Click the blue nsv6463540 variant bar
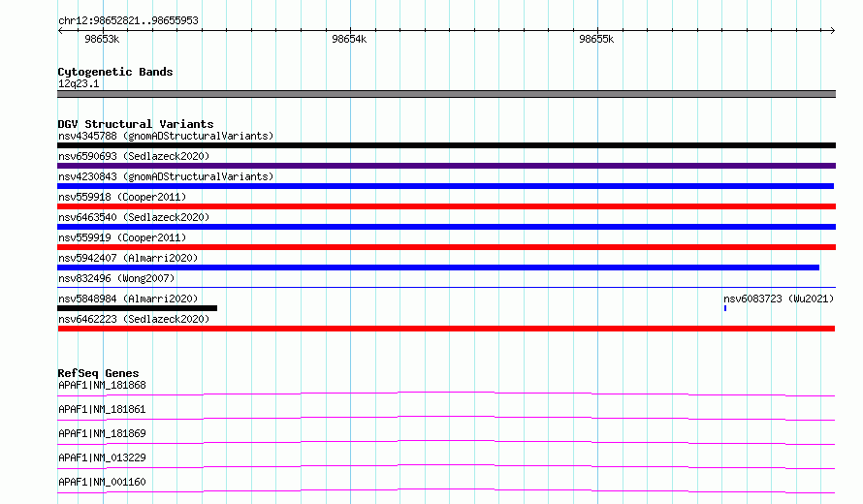The width and height of the screenshot is (863, 504). pyautogui.click(x=446, y=227)
